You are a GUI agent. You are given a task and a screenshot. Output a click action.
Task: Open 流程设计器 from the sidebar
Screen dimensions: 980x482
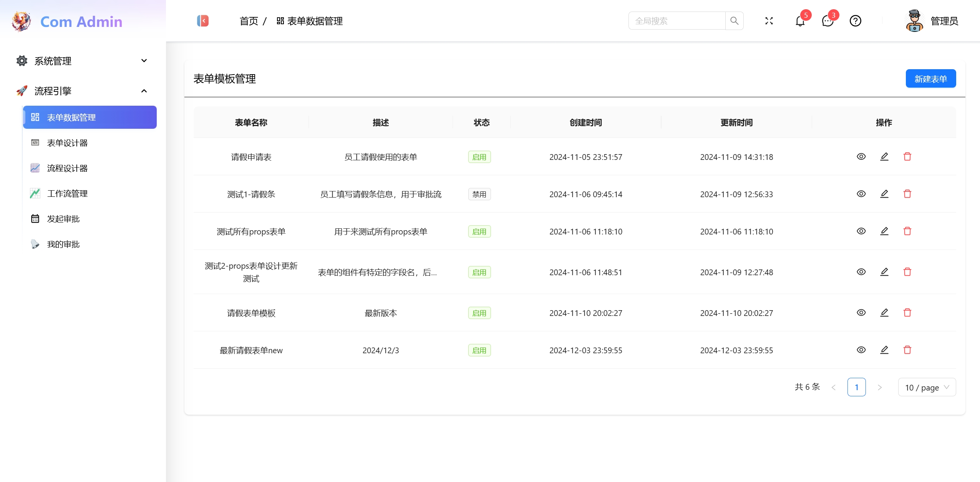click(68, 168)
